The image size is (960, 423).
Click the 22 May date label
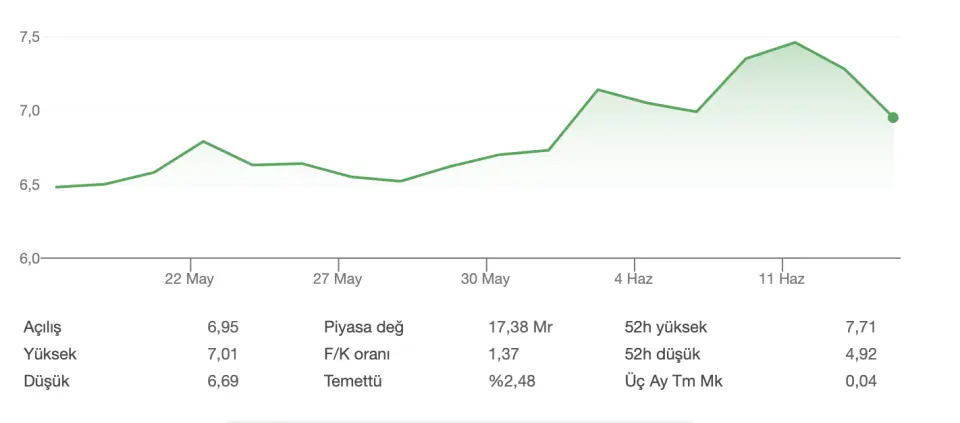[x=189, y=279]
